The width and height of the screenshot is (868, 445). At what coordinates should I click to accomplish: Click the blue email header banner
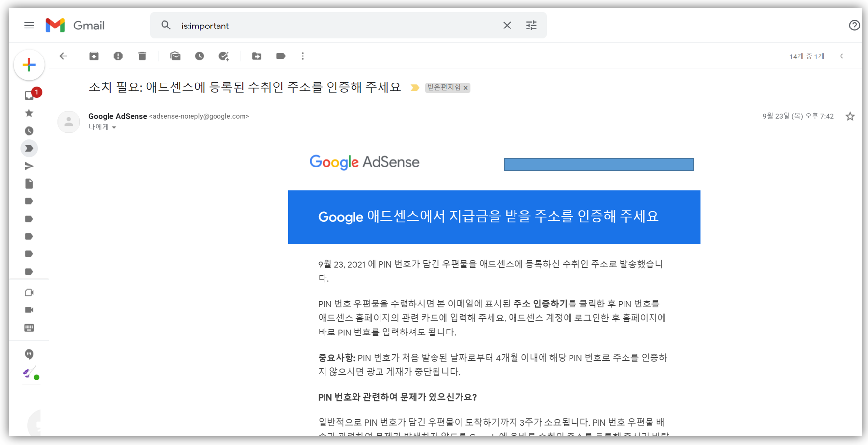pos(494,217)
